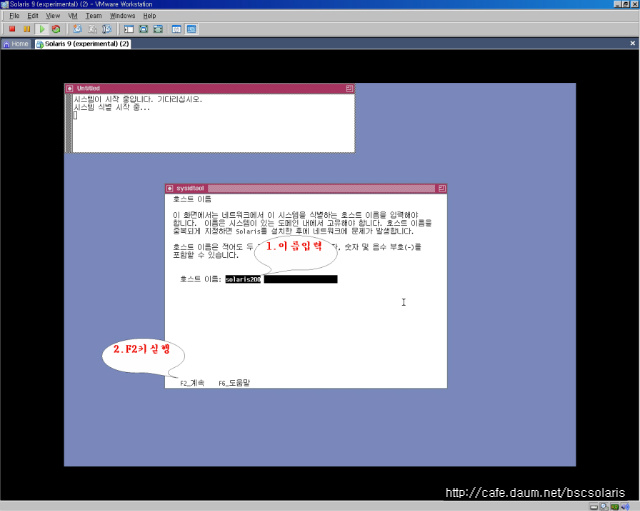Screen dimensions: 640x511
Task: Open the VM menu
Action: 73,16
